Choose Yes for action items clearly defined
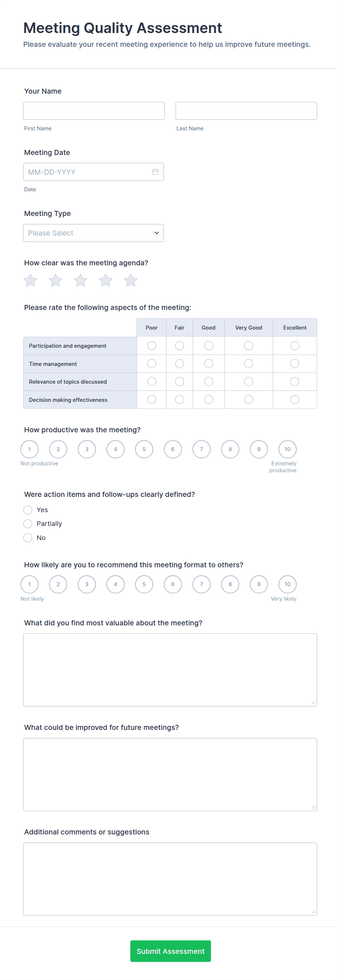The width and height of the screenshot is (337, 980). tap(28, 510)
